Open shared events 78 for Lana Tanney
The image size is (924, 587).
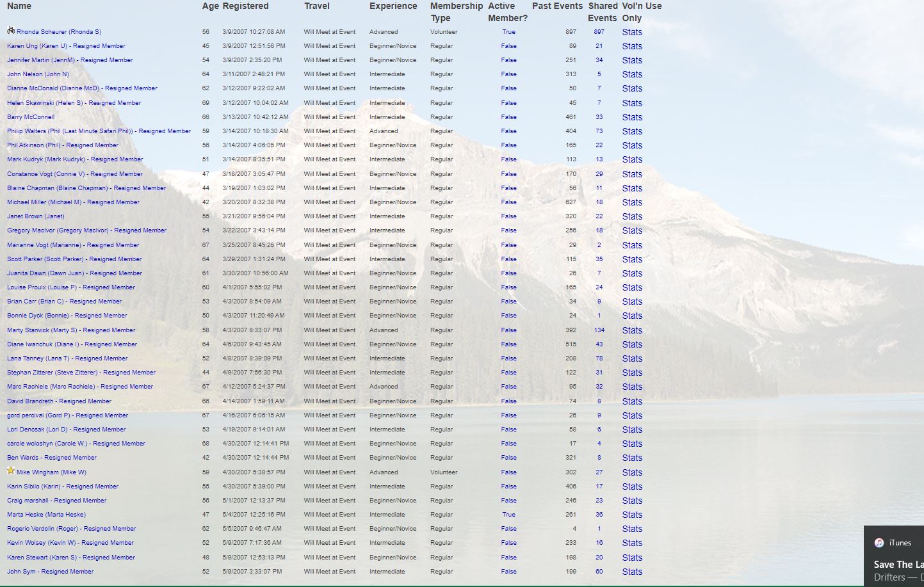pyautogui.click(x=599, y=358)
